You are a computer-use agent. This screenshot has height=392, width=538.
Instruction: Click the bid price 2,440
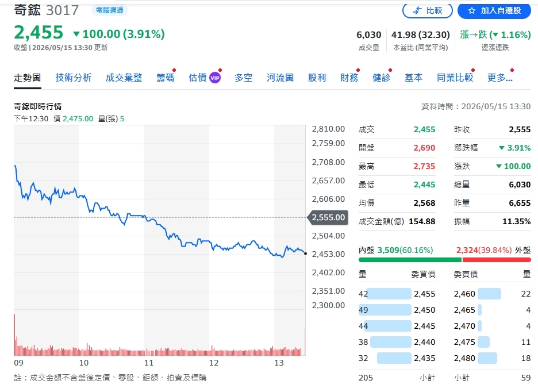pos(424,342)
